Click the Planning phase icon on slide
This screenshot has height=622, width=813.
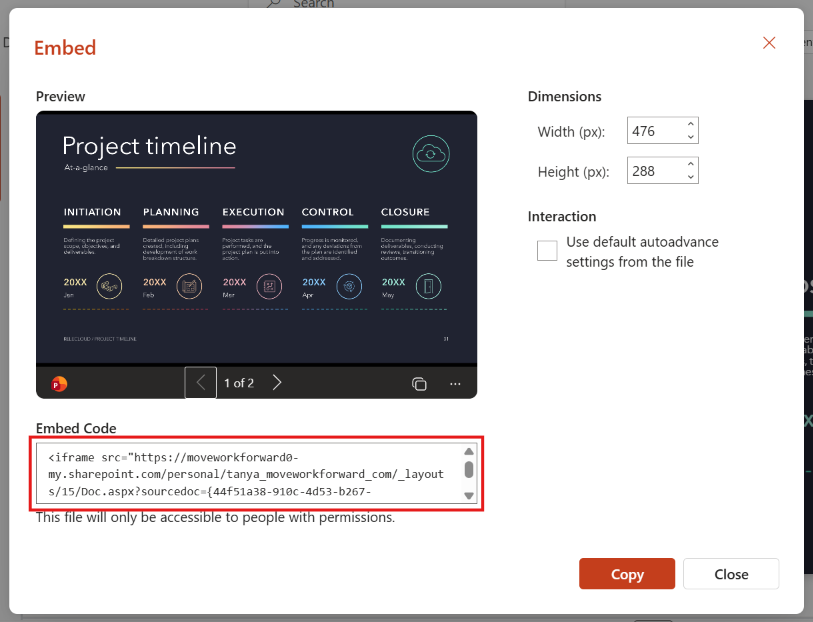click(x=189, y=286)
